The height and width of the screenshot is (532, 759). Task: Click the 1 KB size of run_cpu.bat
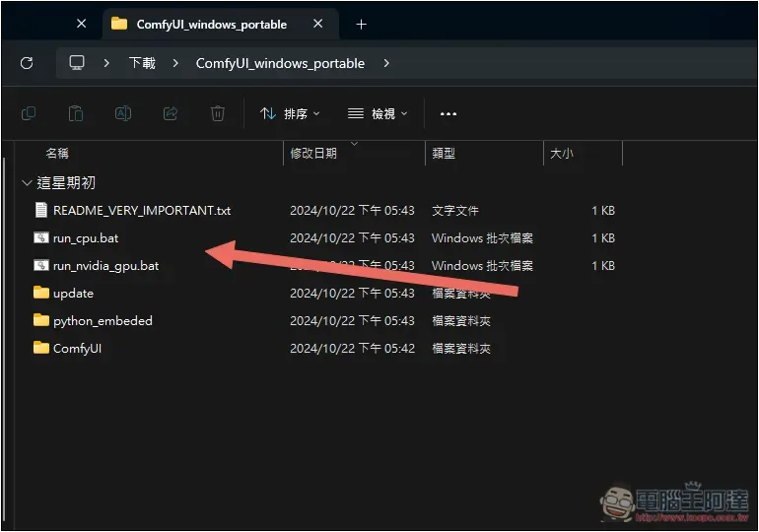(x=603, y=238)
